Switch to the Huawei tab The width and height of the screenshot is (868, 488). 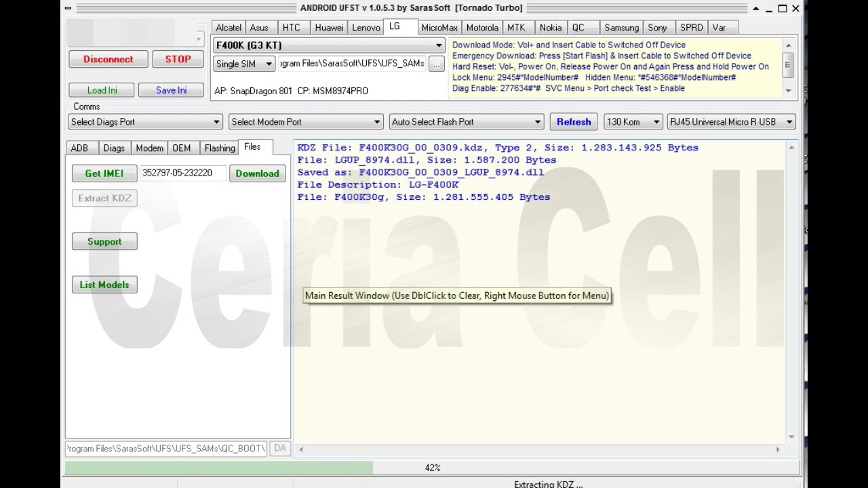(329, 28)
